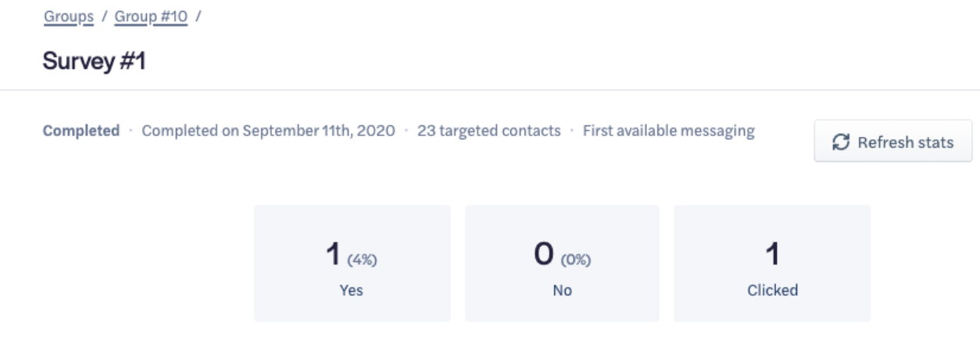The height and width of the screenshot is (338, 980).
Task: Click First available messaging text
Action: [669, 131]
